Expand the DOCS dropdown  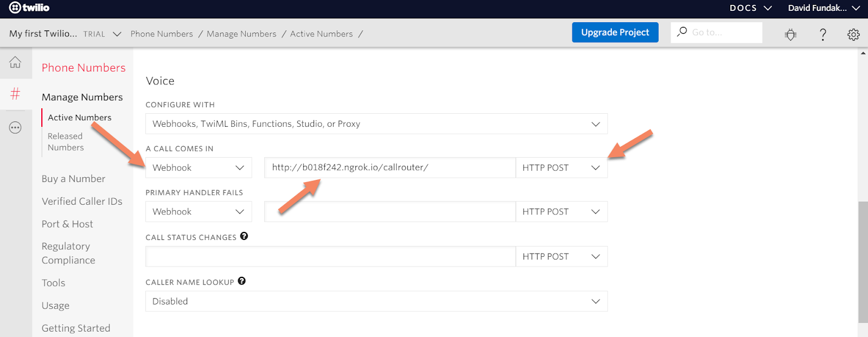point(750,8)
